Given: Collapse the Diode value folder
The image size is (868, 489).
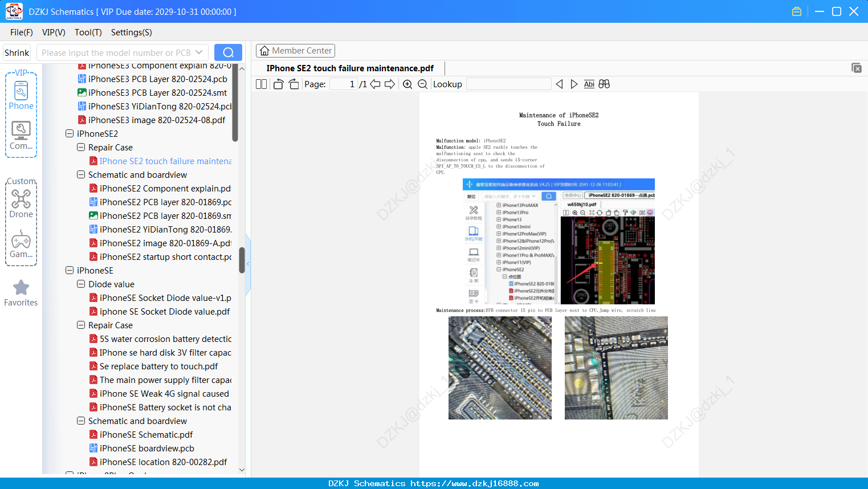Looking at the screenshot, I should 81,284.
